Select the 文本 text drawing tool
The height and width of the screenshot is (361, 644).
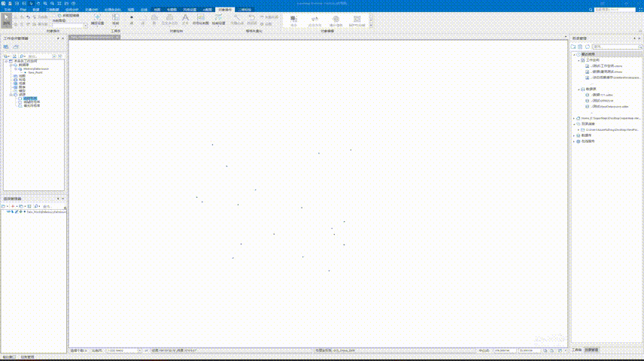185,20
